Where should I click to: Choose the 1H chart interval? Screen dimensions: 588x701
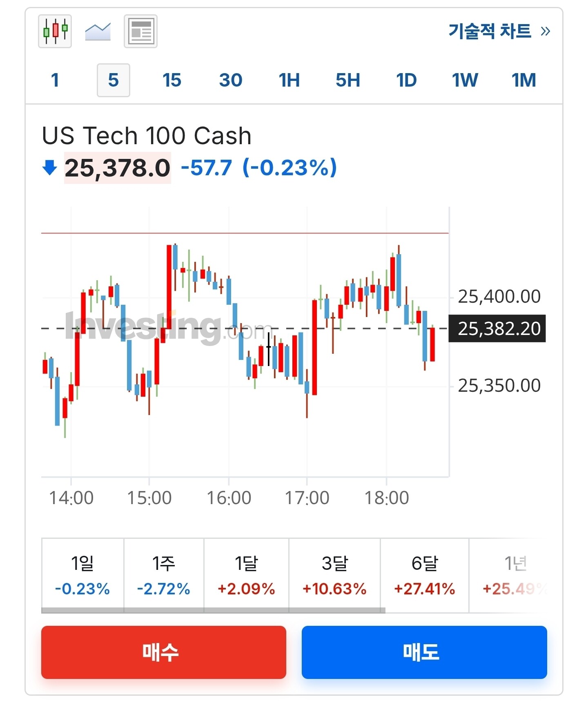tap(289, 80)
